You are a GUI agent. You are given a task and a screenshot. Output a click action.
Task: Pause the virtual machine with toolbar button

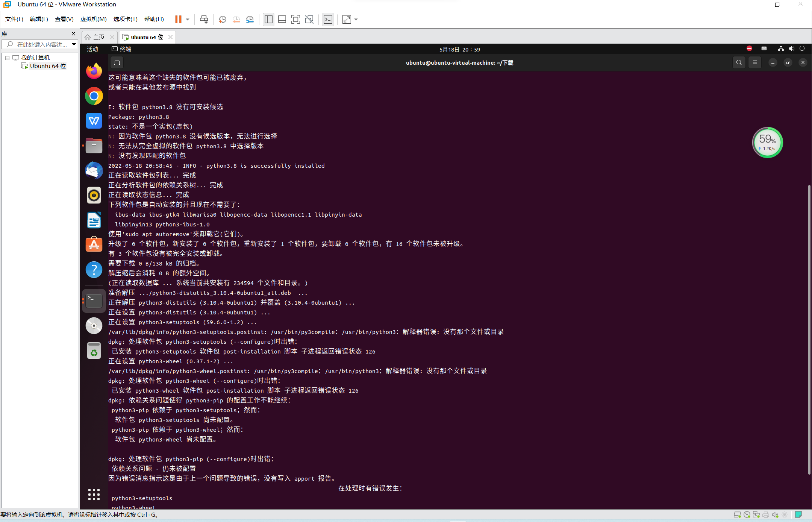point(178,19)
